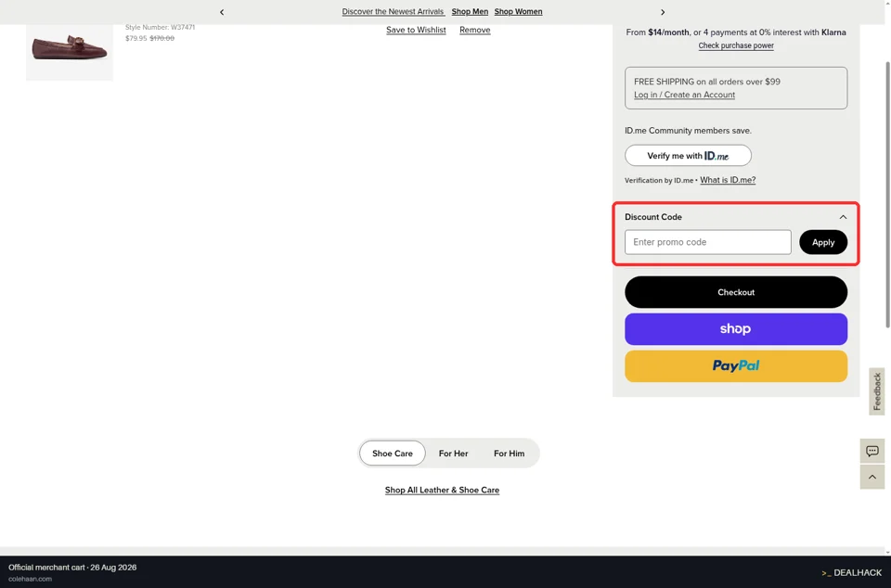Click the Discount Code heading
Image resolution: width=891 pixels, height=588 pixels.
click(652, 217)
